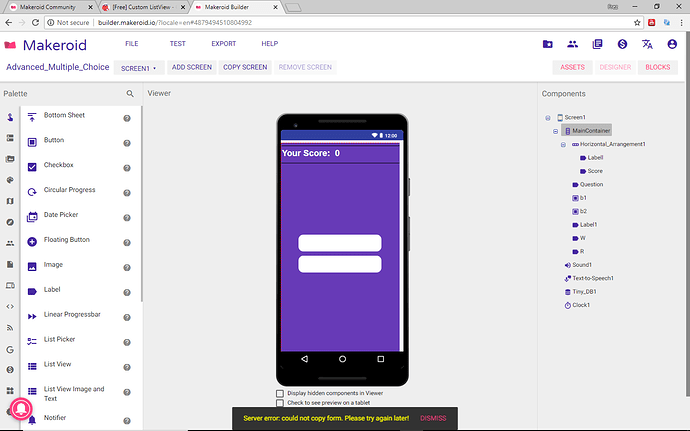Select the Media category icon in palette sidebar
Viewport: 690px width, 431px height.
point(10,159)
